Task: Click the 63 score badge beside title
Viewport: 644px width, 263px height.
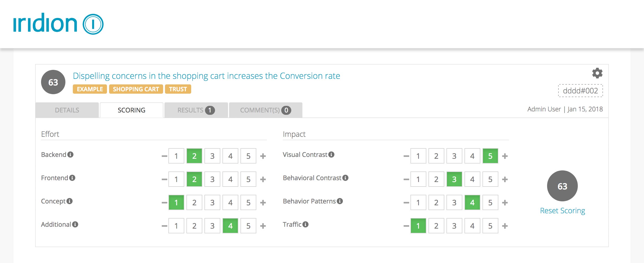Action: (x=53, y=82)
